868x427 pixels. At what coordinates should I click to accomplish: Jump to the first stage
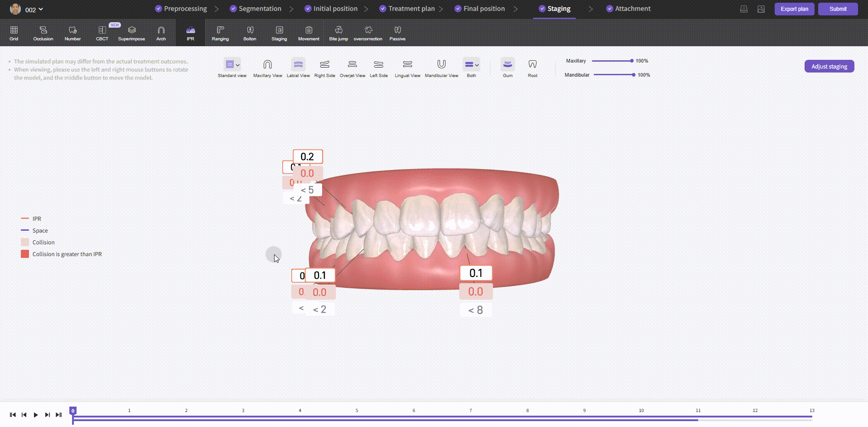tap(13, 415)
